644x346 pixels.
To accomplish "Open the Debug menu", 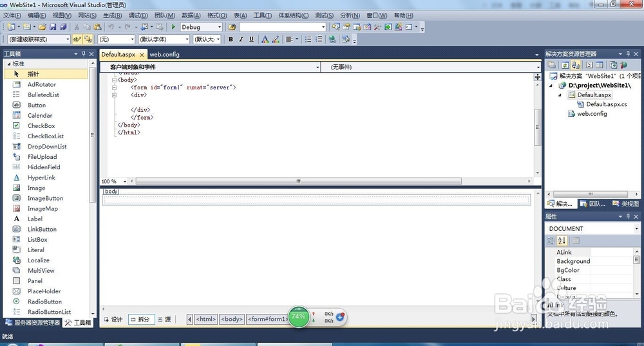I will pyautogui.click(x=138, y=15).
